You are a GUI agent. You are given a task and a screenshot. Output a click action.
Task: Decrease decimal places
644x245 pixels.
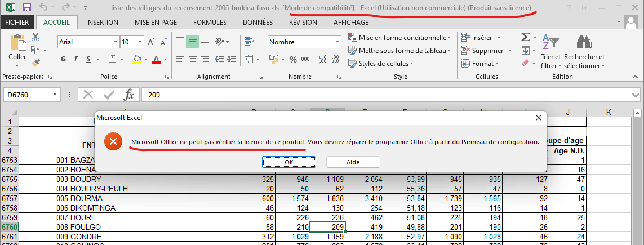click(335, 59)
